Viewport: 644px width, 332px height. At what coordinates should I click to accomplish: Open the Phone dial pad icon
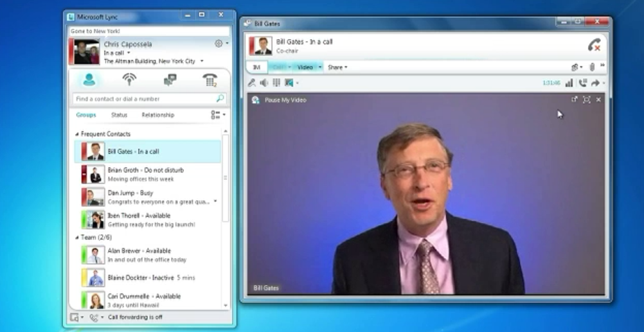pos(210,80)
